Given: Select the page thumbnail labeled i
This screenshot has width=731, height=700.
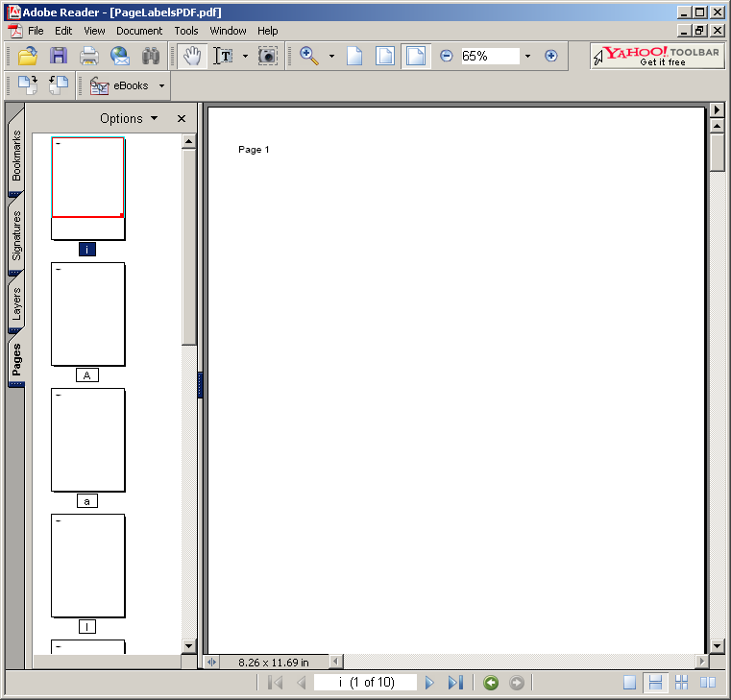Looking at the screenshot, I should [87, 189].
